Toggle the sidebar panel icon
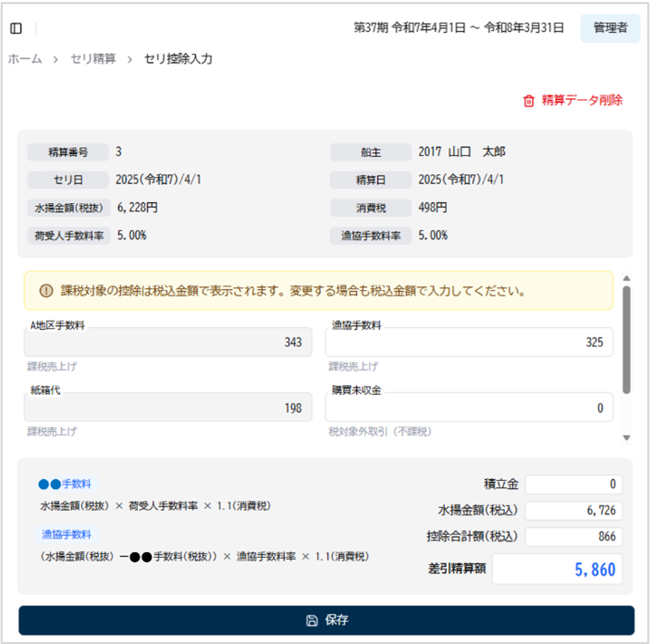This screenshot has width=650, height=644. [16, 28]
